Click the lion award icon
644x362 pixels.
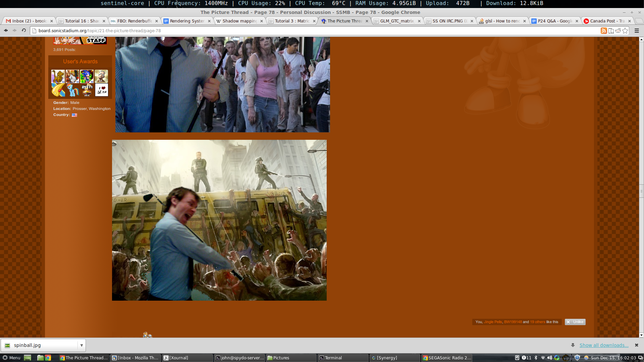coord(58,76)
